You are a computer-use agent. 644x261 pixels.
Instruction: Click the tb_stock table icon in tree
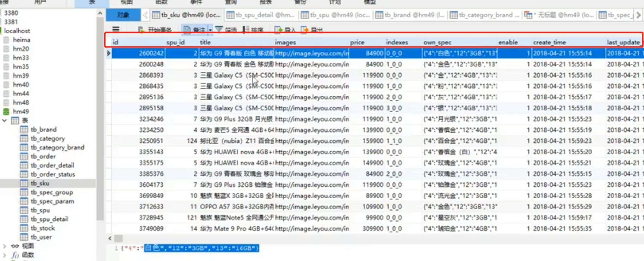[x=24, y=228]
